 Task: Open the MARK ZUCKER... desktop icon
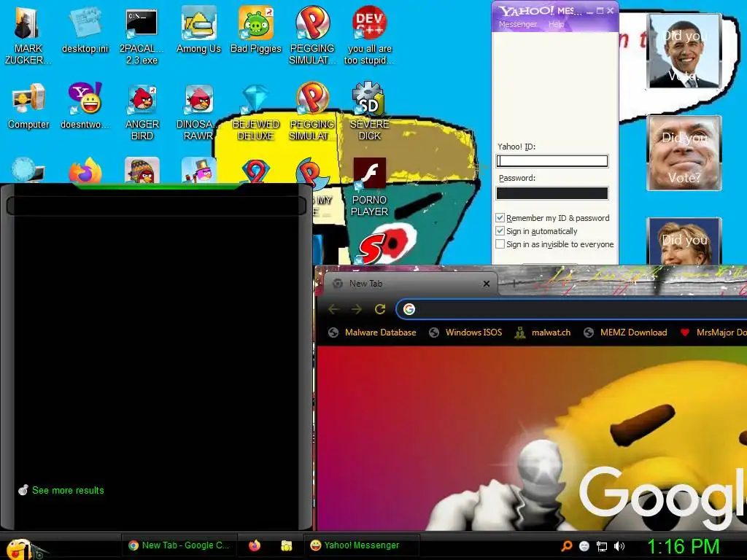(28, 35)
